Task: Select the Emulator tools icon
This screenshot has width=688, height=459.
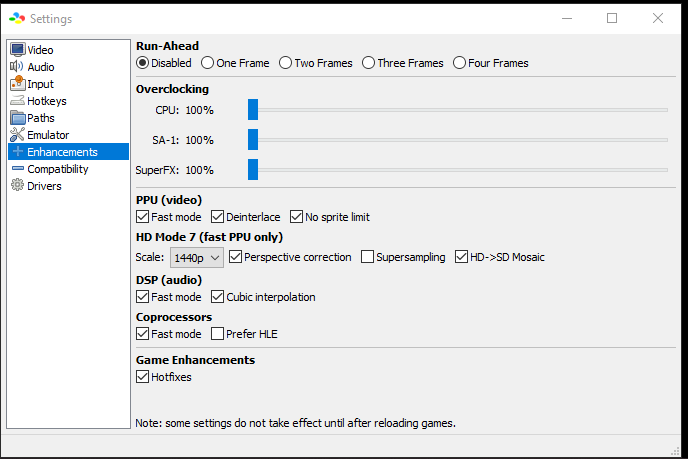Action: point(17,135)
